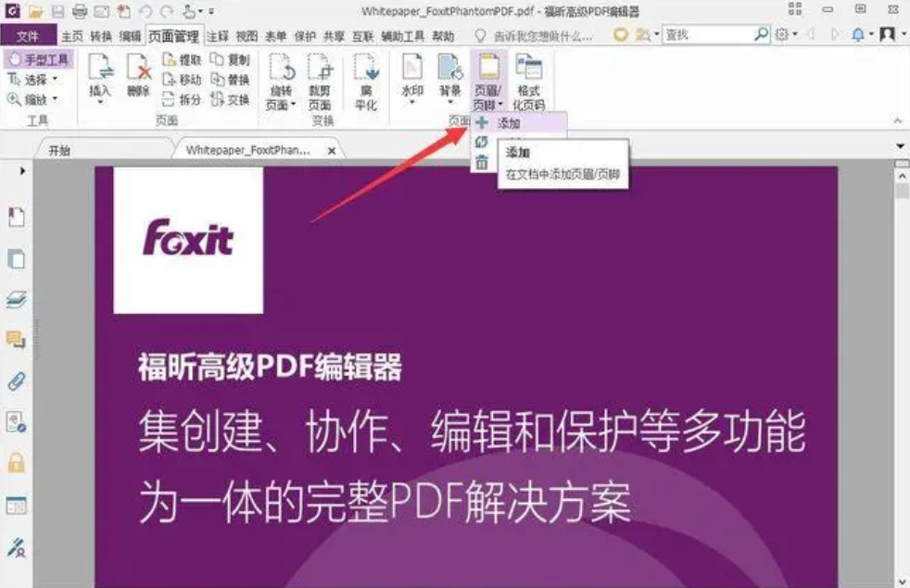The width and height of the screenshot is (910, 588).
Task: Click the heart favorites icon near search
Action: [x=620, y=35]
